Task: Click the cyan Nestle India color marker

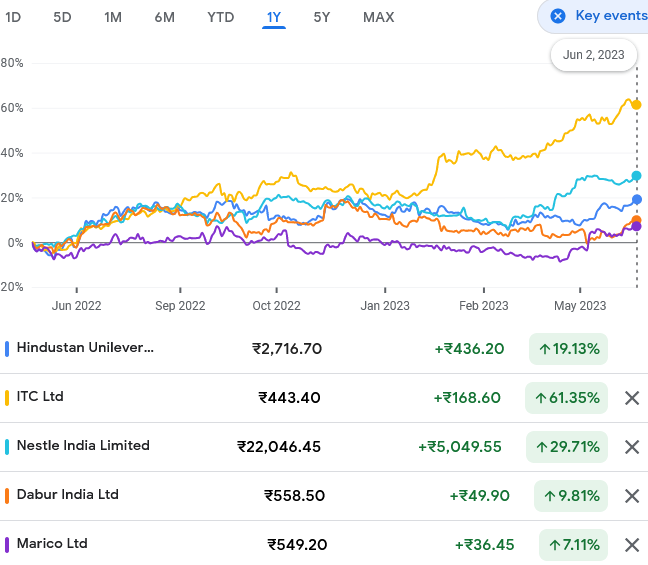Action: tap(7, 447)
